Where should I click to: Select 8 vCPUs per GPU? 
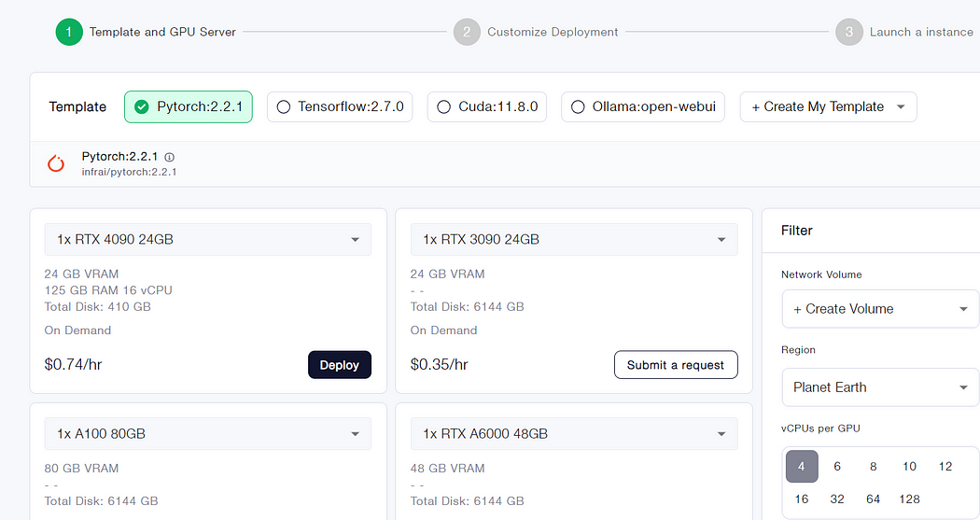(x=874, y=466)
